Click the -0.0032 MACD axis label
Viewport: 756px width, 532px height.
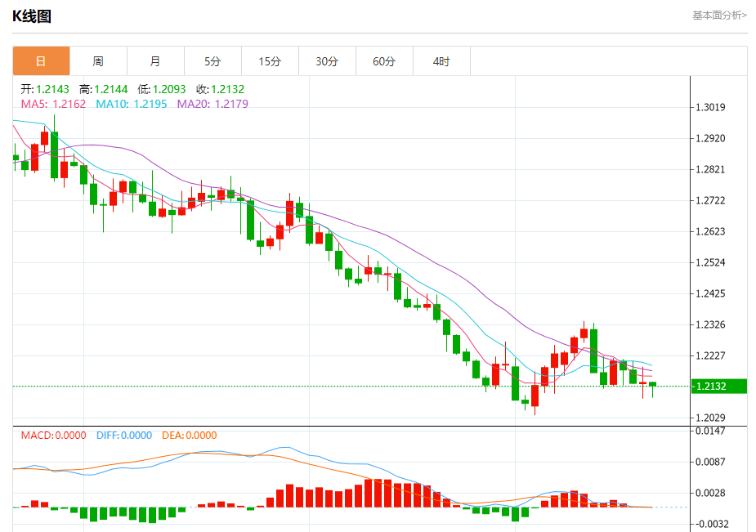tap(710, 524)
